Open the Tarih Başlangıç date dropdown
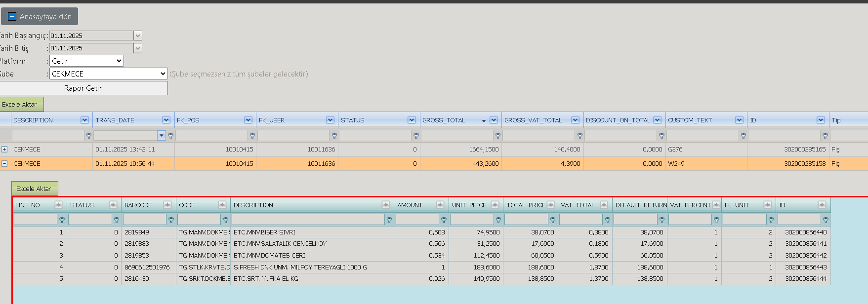The image size is (868, 304). pos(138,36)
